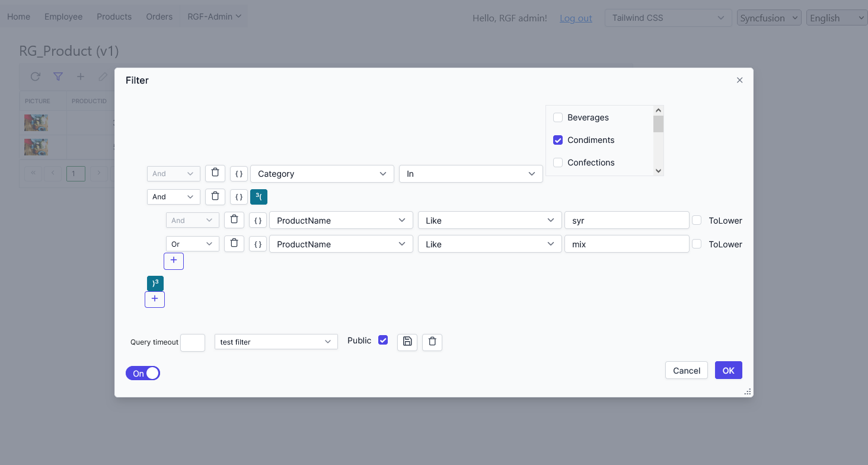Open the Category field dropdown

[x=322, y=174]
